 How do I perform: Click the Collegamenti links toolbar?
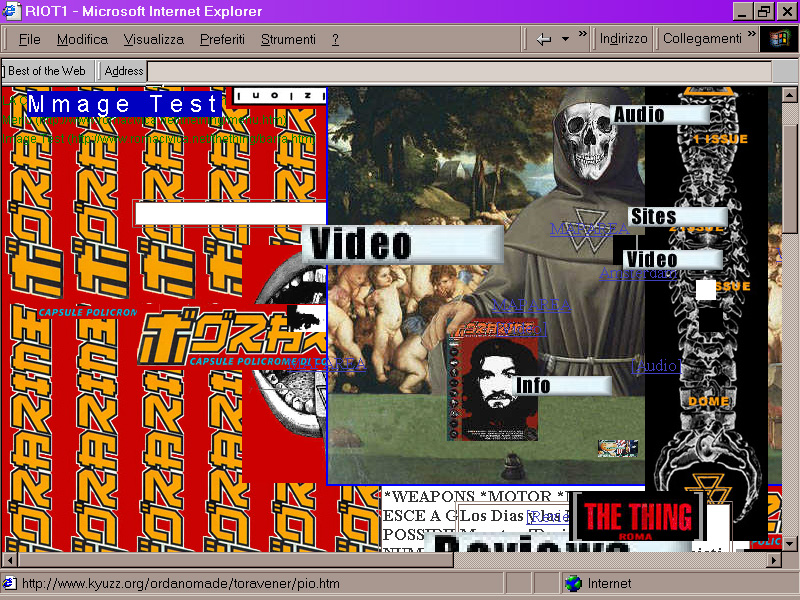(x=702, y=39)
